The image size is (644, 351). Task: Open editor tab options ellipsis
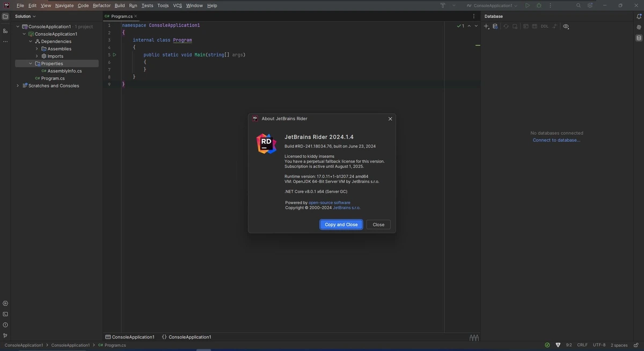(474, 17)
